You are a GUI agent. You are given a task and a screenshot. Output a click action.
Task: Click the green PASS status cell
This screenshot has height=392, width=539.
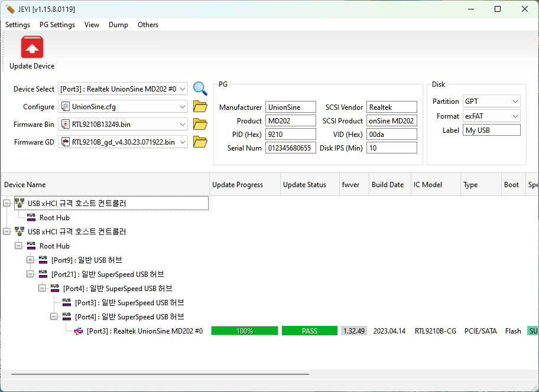point(309,331)
